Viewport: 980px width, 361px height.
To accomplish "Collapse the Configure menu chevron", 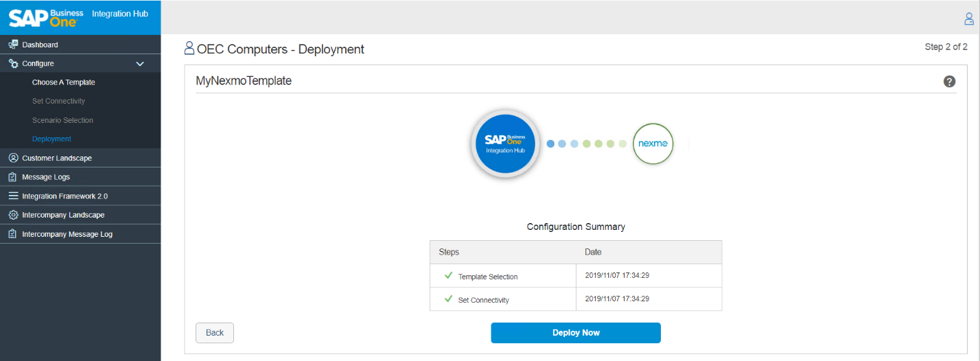I will pyautogui.click(x=140, y=64).
